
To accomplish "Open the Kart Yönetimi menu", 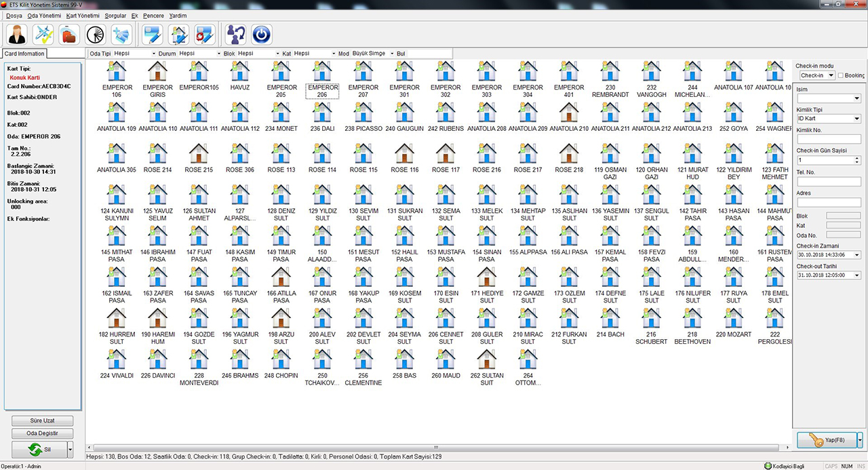I will (x=83, y=15).
